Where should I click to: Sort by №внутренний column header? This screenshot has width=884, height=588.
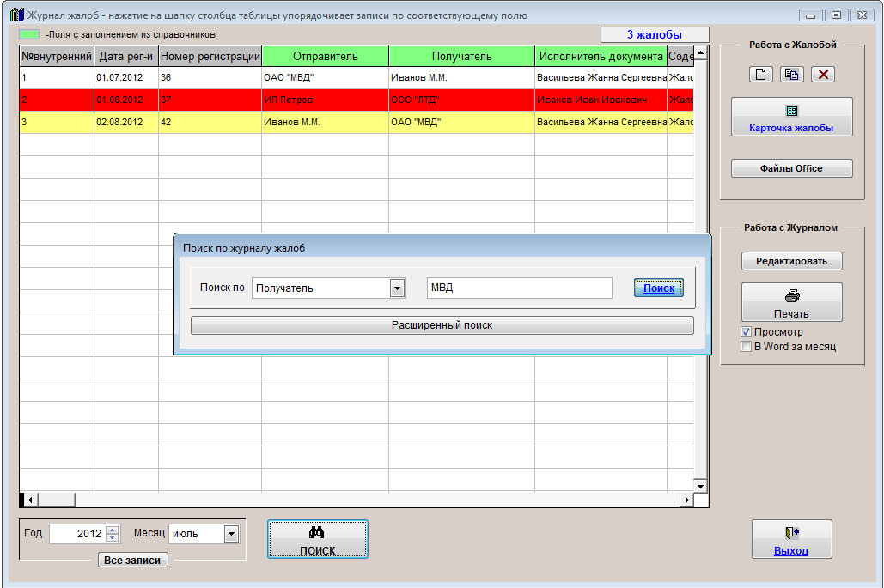[57, 57]
